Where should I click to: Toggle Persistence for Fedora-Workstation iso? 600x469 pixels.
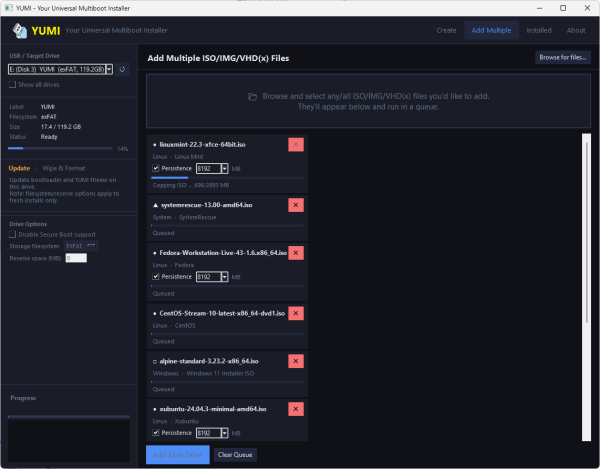point(156,276)
